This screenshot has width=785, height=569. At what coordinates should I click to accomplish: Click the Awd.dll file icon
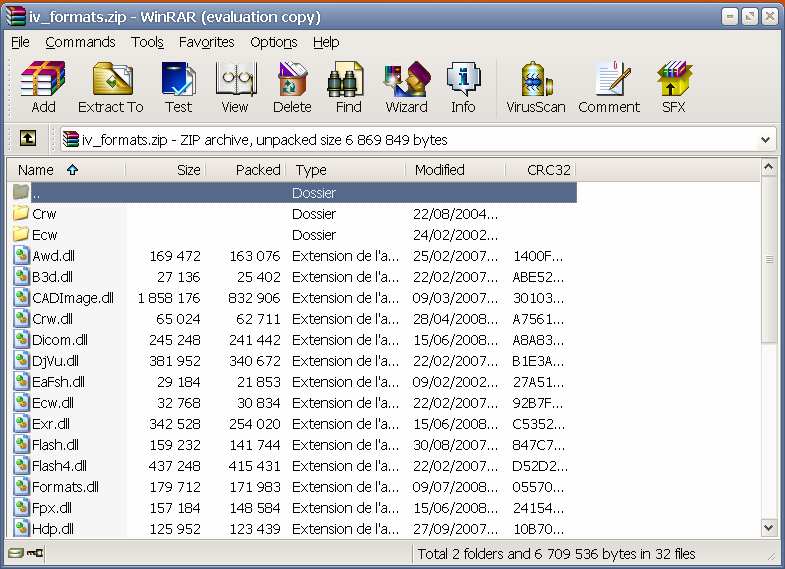tap(21, 256)
